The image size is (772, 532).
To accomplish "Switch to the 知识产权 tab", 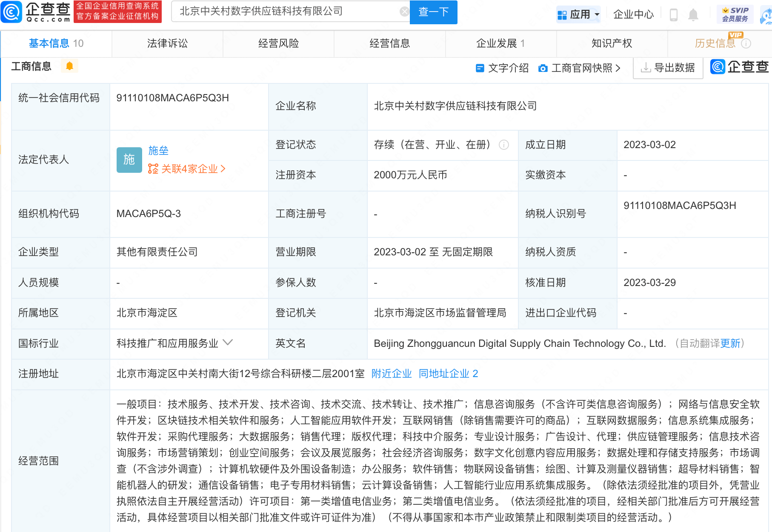I will coord(612,43).
